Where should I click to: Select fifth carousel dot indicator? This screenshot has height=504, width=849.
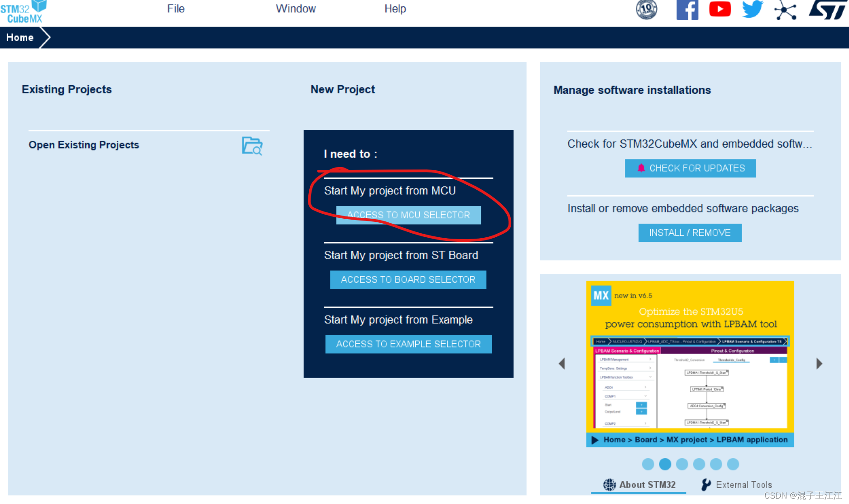point(716,464)
